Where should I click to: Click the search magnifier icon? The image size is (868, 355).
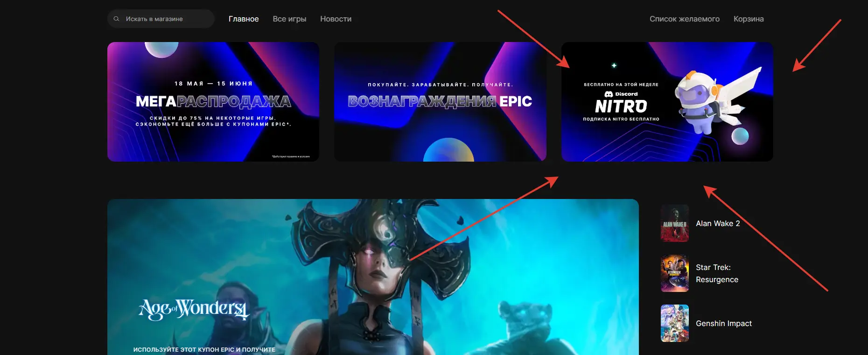coord(116,19)
